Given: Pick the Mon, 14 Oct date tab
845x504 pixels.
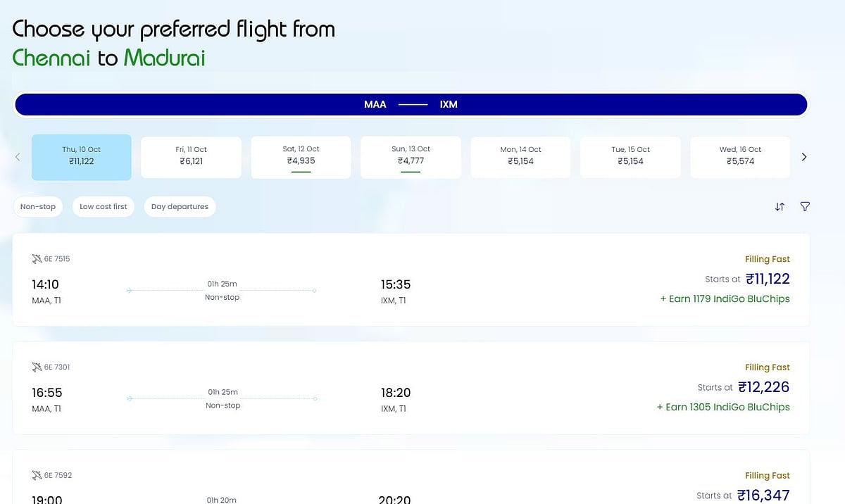Looking at the screenshot, I should 520,157.
